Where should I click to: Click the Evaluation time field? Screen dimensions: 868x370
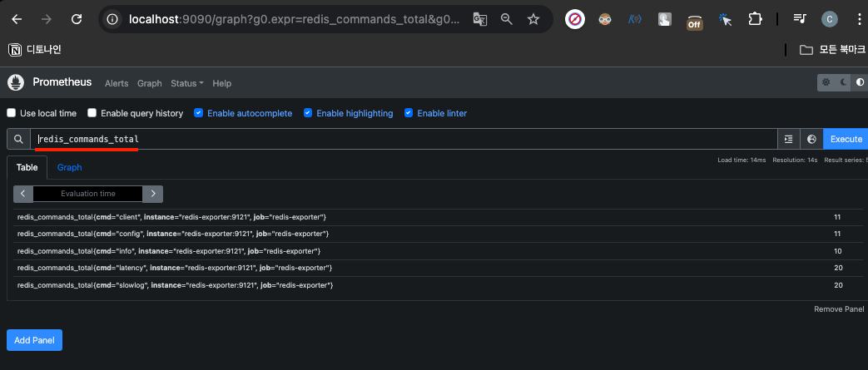pyautogui.click(x=88, y=194)
